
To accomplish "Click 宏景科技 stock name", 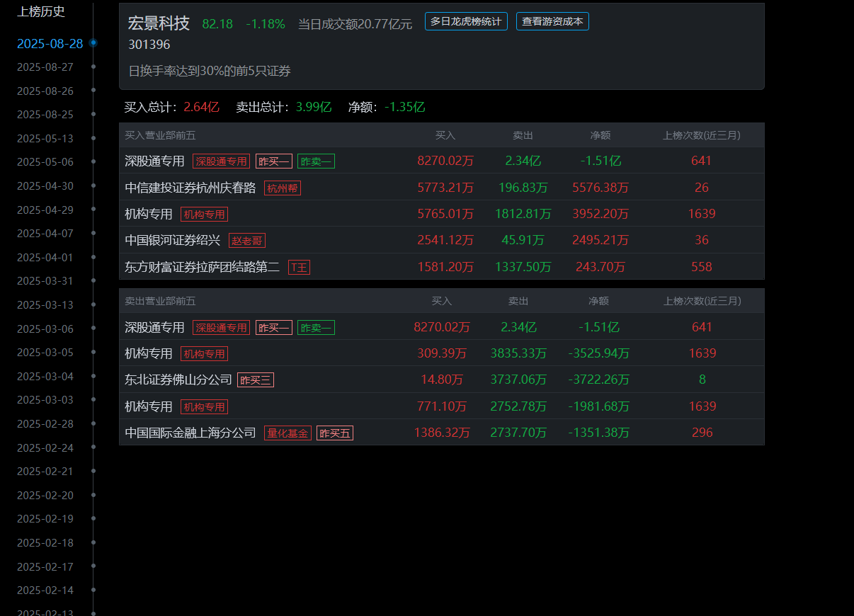I will click(x=159, y=23).
